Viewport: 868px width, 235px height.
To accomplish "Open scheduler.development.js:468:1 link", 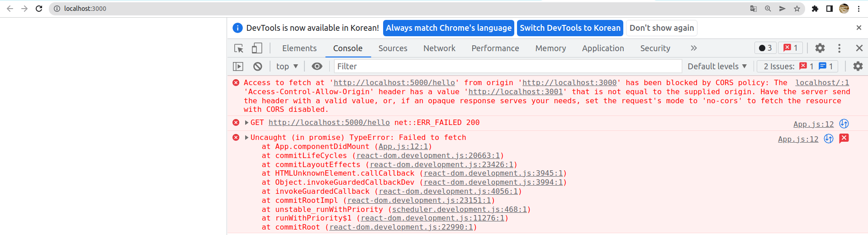I will click(459, 210).
